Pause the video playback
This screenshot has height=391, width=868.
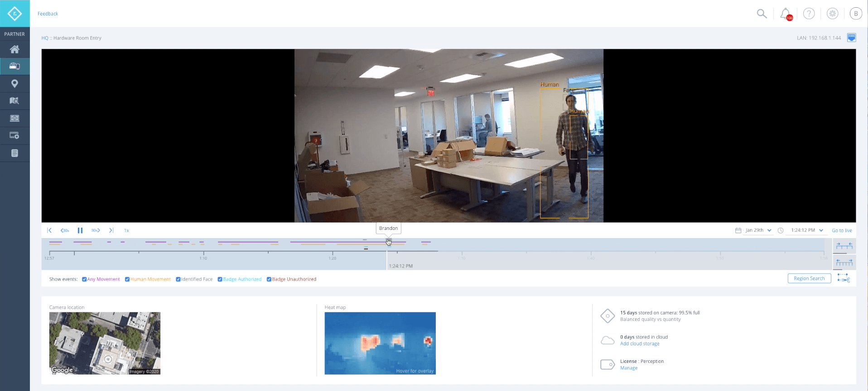click(80, 230)
